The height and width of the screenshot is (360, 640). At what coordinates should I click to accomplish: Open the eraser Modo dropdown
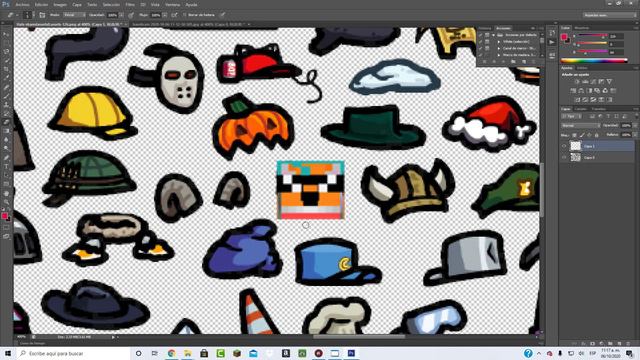tap(74, 15)
